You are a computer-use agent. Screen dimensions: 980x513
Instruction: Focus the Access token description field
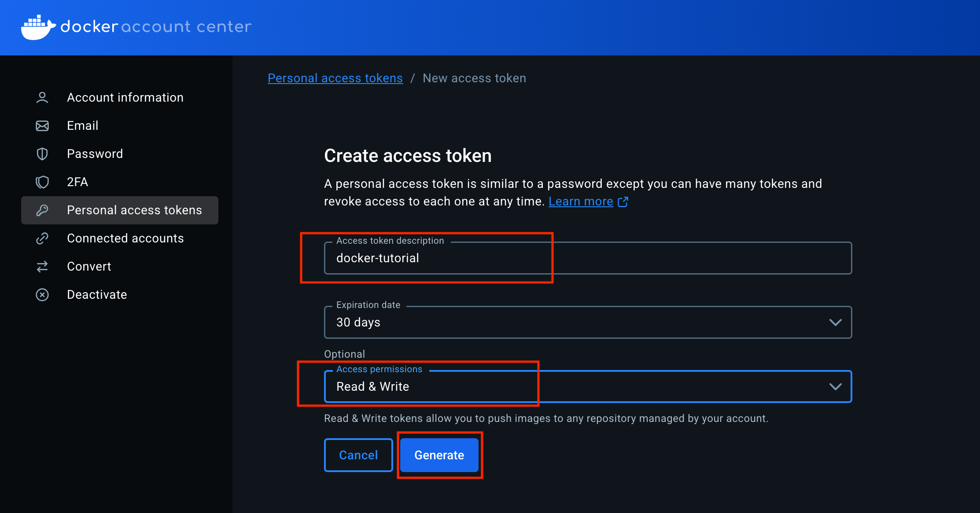click(588, 258)
